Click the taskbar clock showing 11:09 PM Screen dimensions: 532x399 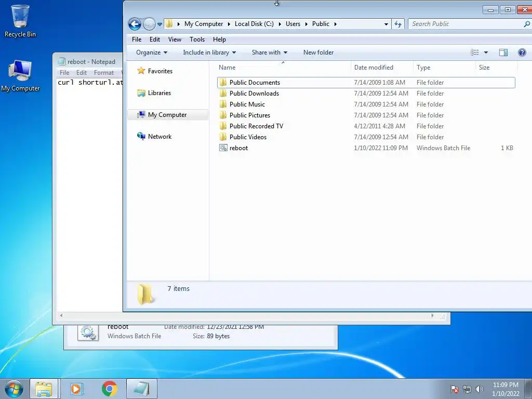click(506, 389)
